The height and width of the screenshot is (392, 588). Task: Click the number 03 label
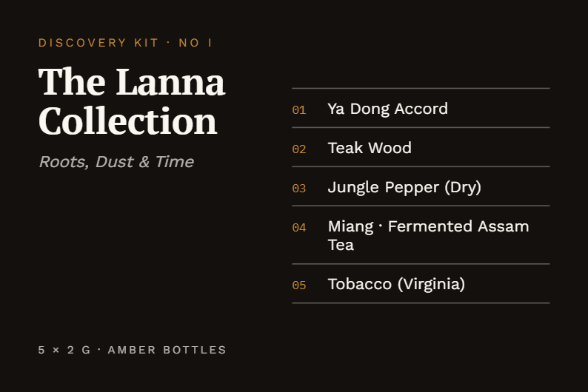coord(299,189)
